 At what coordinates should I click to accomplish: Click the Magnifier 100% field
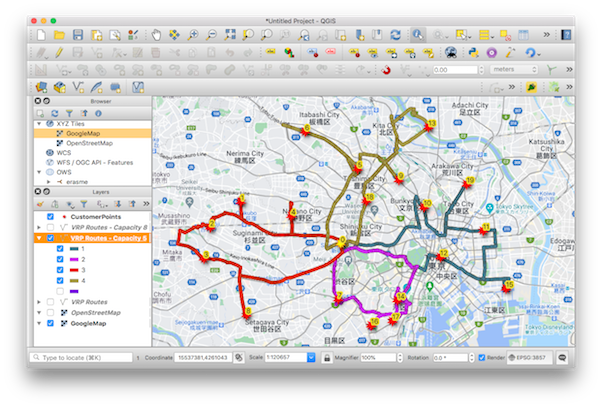click(x=378, y=357)
